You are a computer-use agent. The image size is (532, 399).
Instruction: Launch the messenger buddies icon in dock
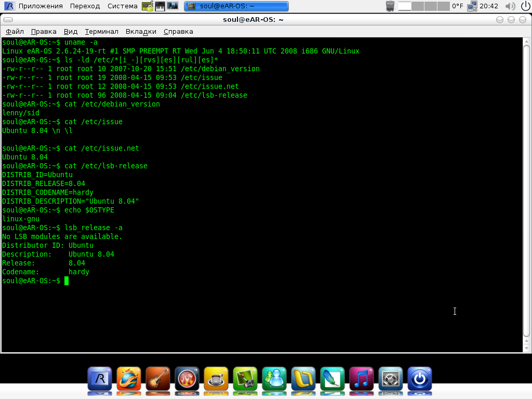(x=274, y=379)
